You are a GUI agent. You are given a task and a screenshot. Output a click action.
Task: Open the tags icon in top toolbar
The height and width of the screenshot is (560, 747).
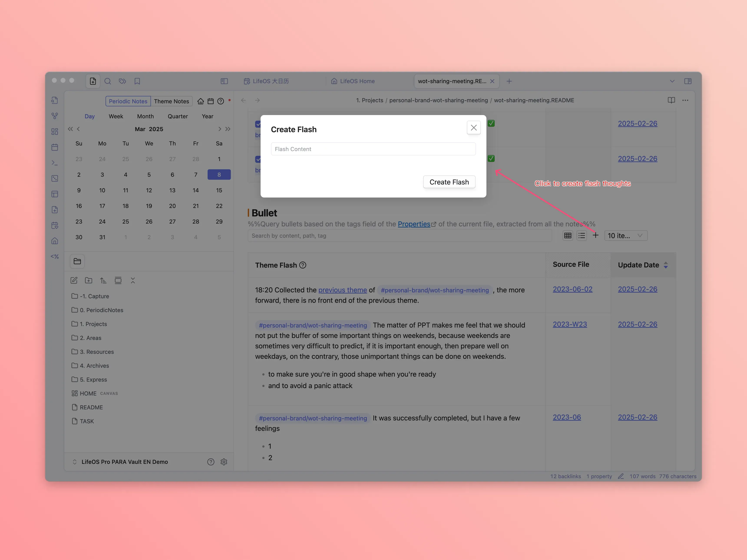click(x=122, y=81)
